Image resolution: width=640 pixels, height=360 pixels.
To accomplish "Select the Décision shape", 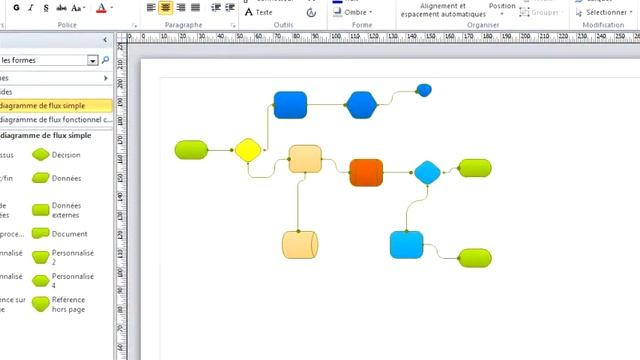I will tap(56, 155).
